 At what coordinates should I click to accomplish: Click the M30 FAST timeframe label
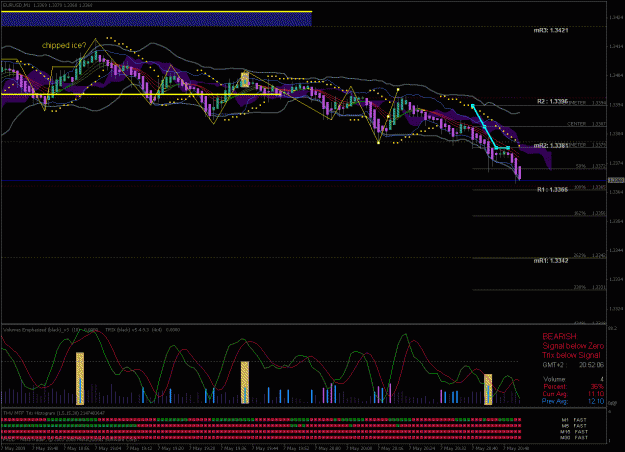574,438
